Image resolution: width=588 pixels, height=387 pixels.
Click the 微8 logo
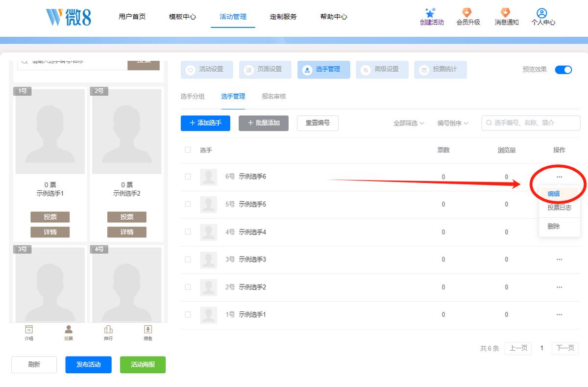68,17
